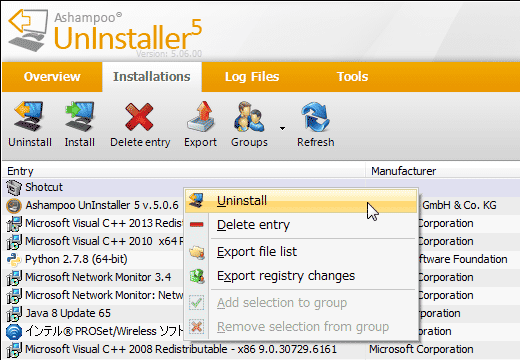Click the Python 2.7.8 entry icon

point(14,259)
